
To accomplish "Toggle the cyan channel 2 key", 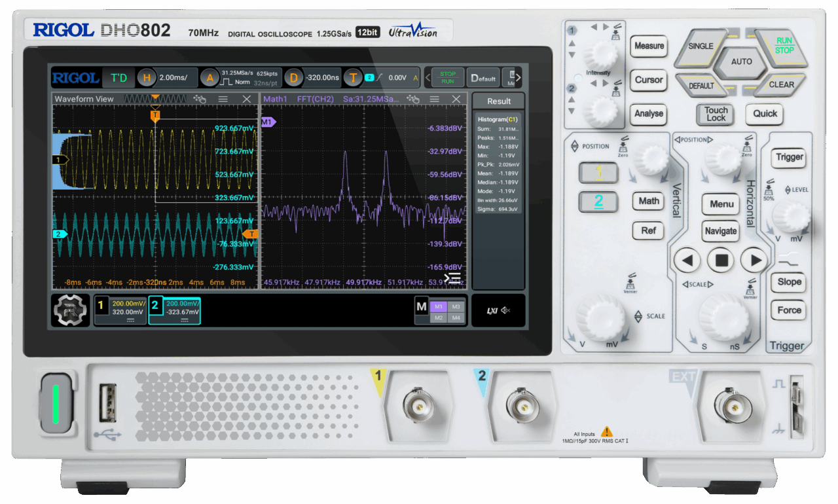I will [598, 202].
